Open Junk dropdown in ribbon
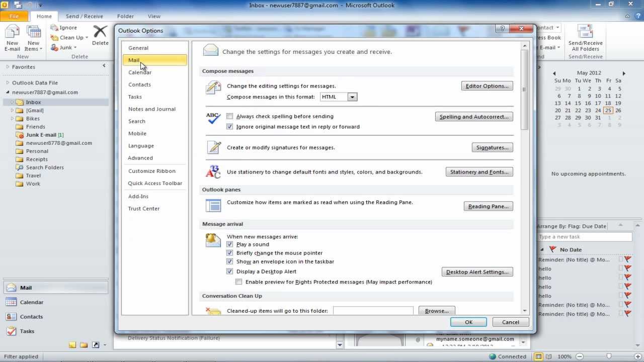The image size is (644, 362). tap(75, 48)
